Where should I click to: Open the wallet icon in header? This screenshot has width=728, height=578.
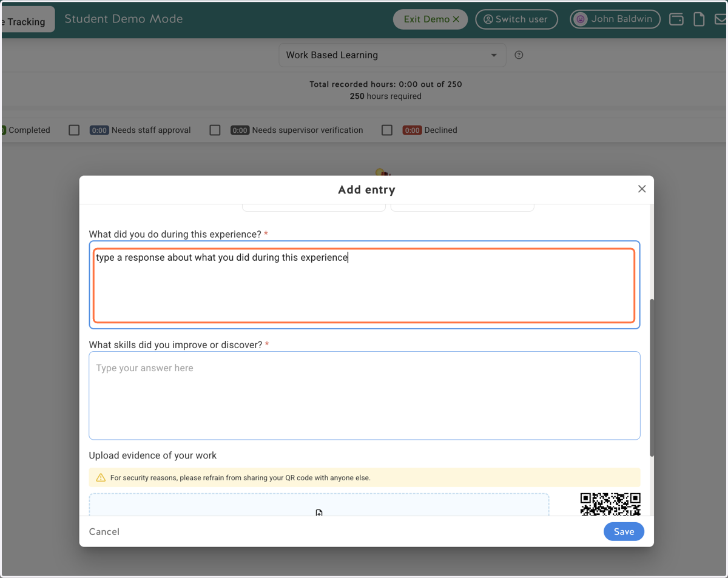point(676,19)
